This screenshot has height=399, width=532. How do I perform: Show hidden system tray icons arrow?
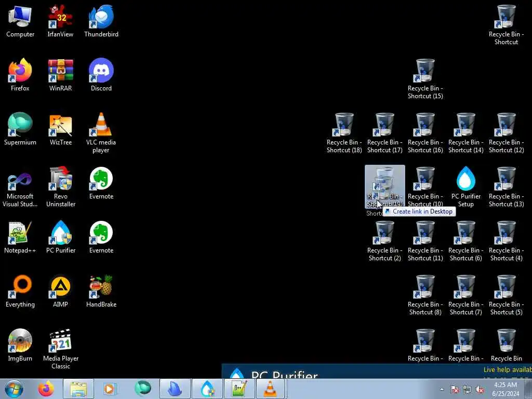442,389
